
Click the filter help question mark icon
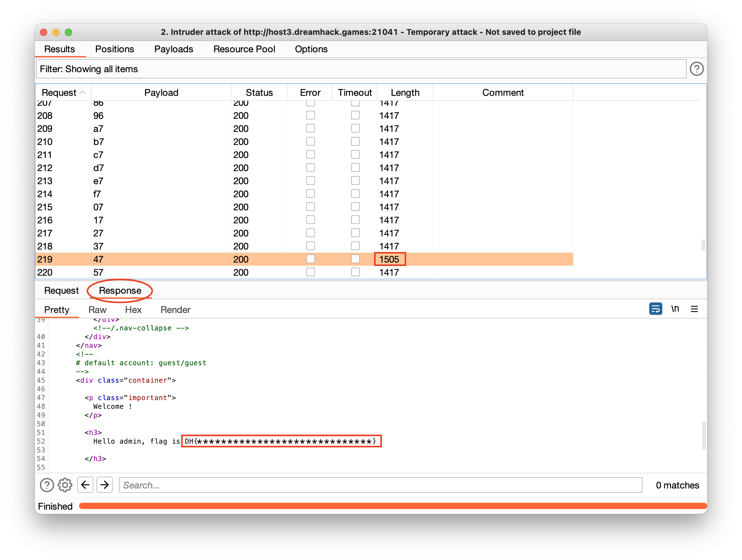click(696, 69)
